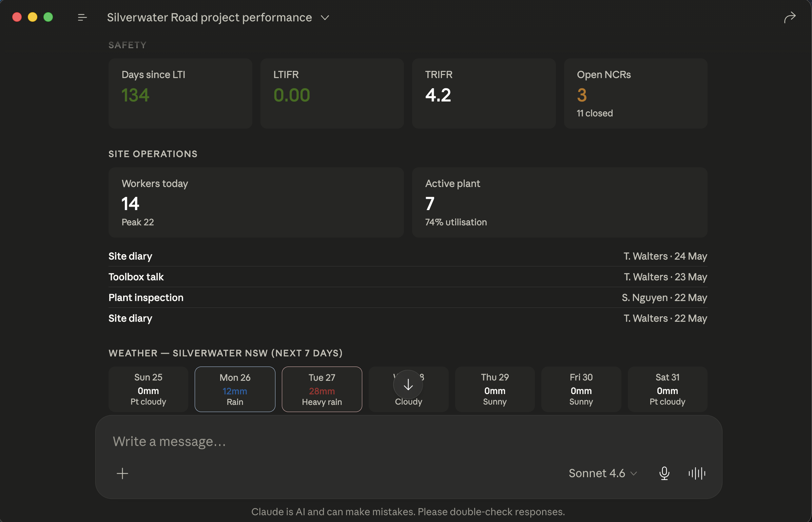Click the plus attachment icon

point(122,473)
